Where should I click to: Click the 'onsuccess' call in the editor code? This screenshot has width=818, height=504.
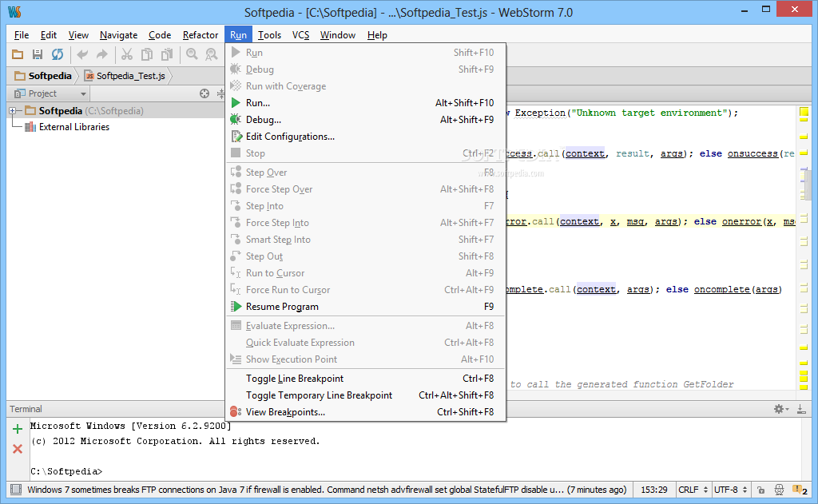752,153
